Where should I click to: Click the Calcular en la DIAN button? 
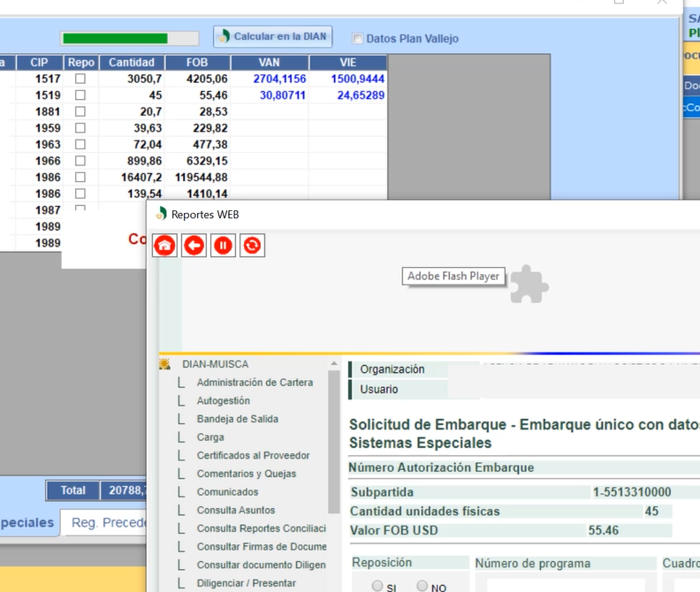point(272,37)
